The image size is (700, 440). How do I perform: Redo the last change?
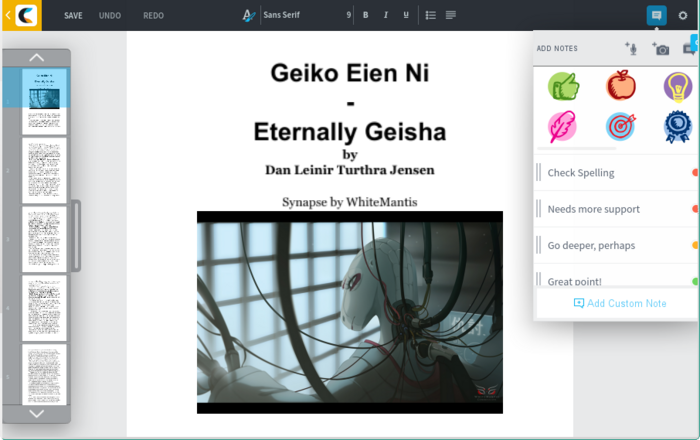pos(154,16)
